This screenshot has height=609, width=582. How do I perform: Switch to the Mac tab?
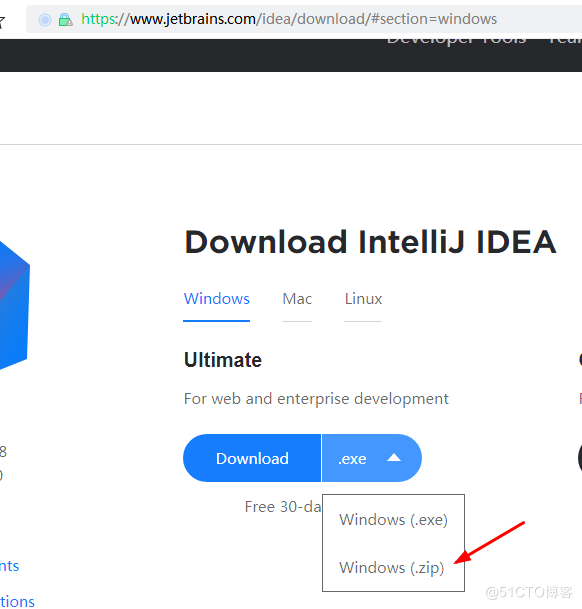coord(297,299)
